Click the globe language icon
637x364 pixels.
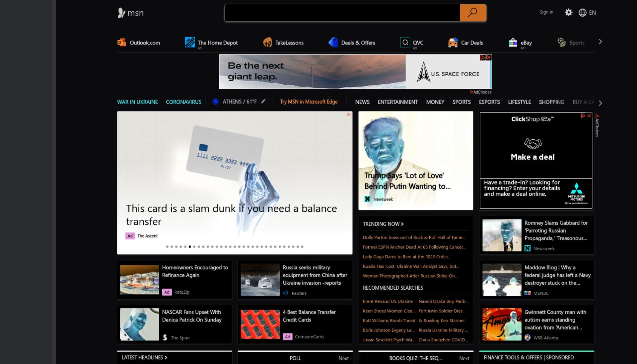(583, 13)
